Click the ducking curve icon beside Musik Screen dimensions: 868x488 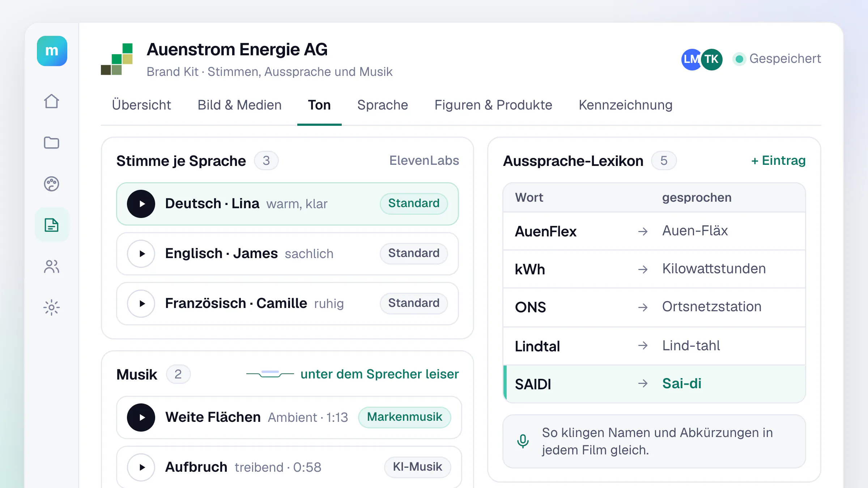270,374
